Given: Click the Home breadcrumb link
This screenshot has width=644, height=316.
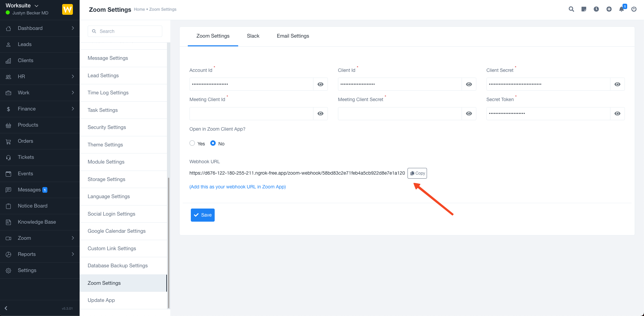Looking at the screenshot, I should pos(139,9).
